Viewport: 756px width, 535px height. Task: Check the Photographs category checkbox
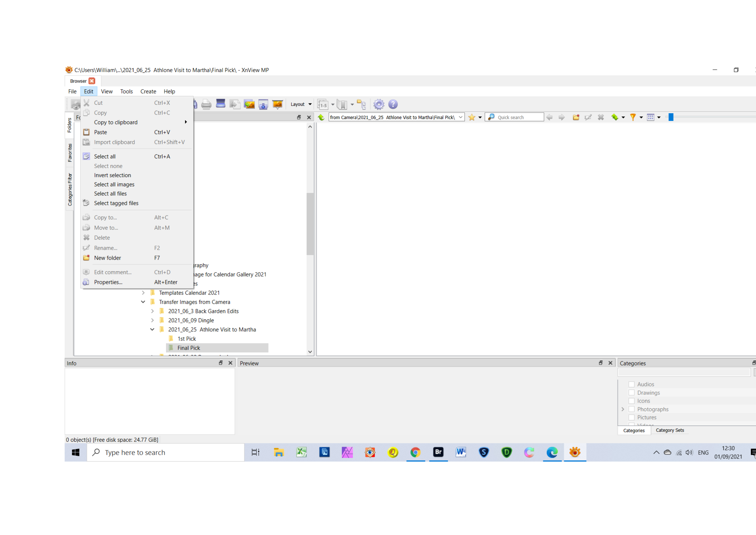pos(631,409)
